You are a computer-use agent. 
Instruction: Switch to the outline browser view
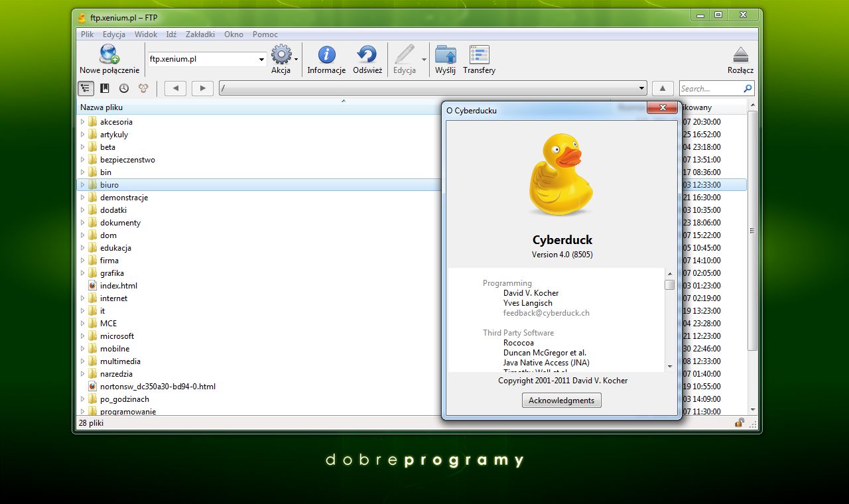tap(86, 88)
